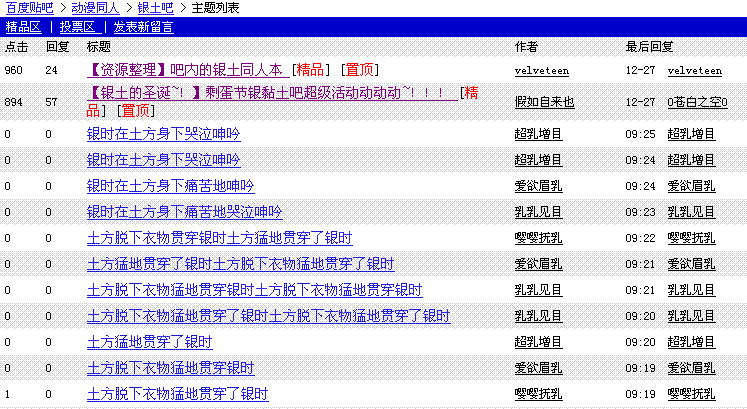Open author velveteen's profile in the 作者 column
The height and width of the screenshot is (409, 747).
542,71
